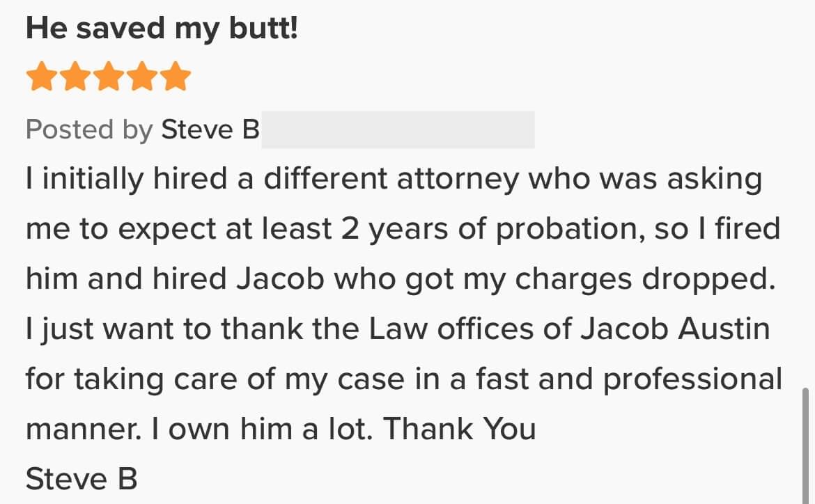This screenshot has height=504, width=815.
Task: Click the "He saved my butt!" review title
Action: (162, 28)
